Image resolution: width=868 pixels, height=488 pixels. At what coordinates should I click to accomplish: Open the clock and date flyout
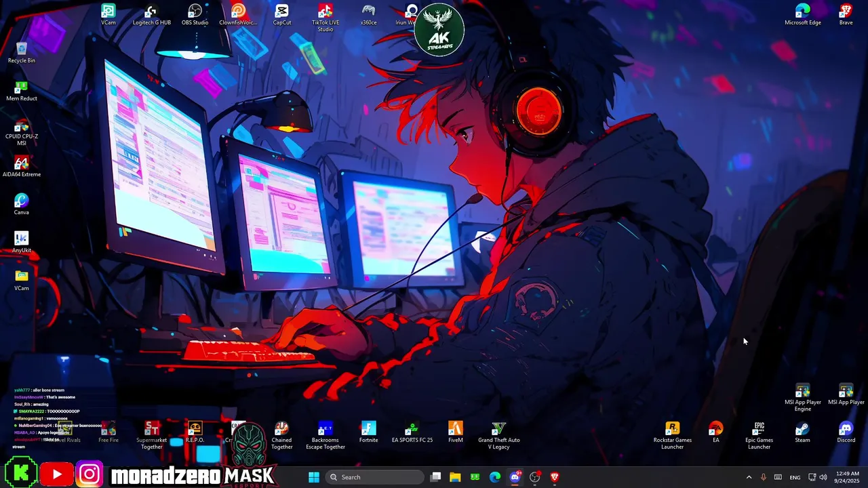pos(847,477)
